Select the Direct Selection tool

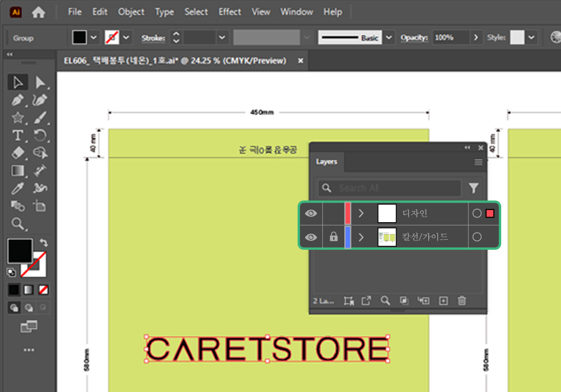[40, 82]
